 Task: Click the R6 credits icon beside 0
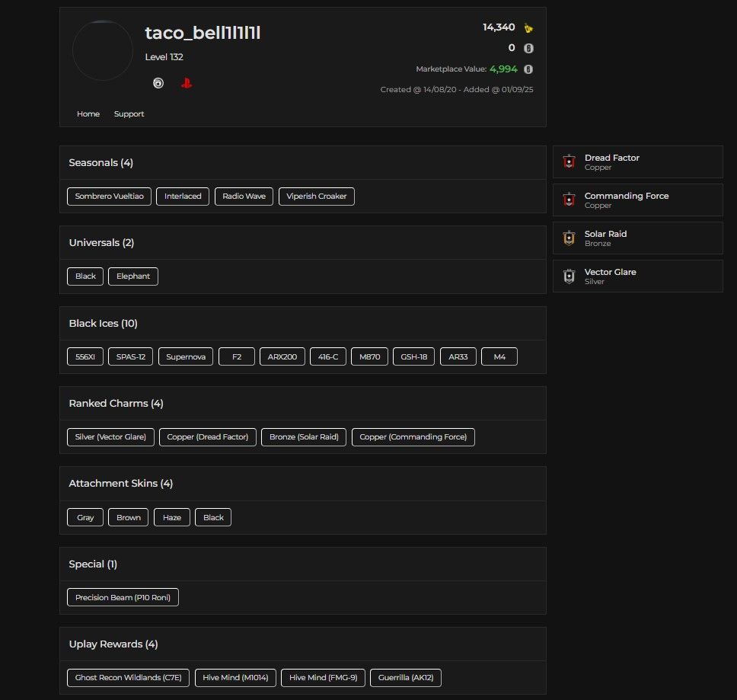click(528, 48)
